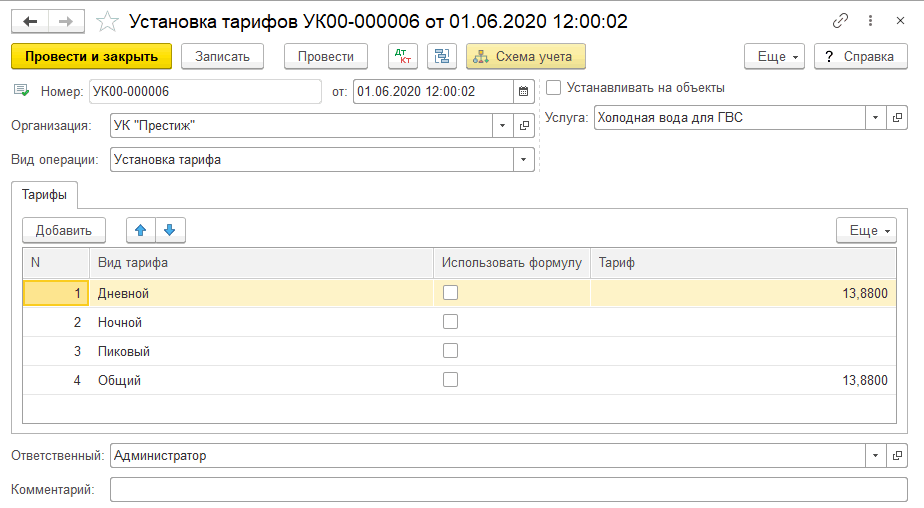Expand the Услуга dropdown list
Screen dimensions: 924x508
pyautogui.click(x=876, y=118)
